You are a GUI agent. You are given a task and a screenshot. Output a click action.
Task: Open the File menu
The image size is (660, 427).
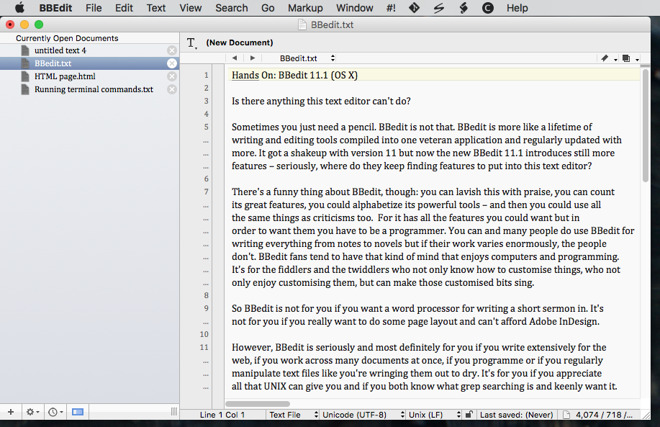tap(93, 8)
